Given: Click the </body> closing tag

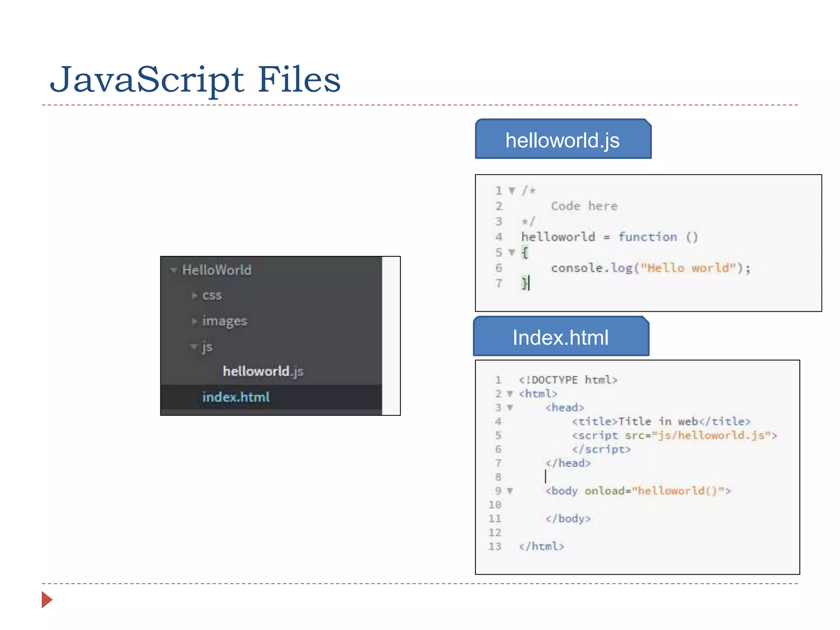Looking at the screenshot, I should click(x=568, y=519).
